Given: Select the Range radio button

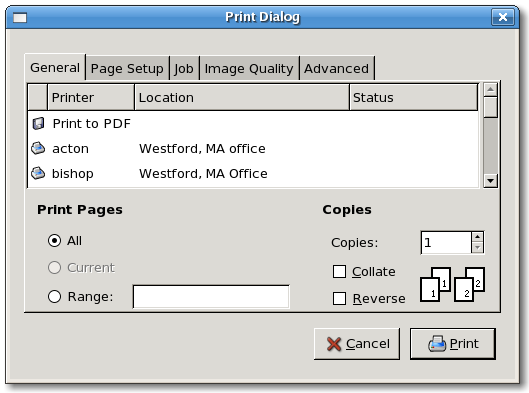Looking at the screenshot, I should pos(54,297).
